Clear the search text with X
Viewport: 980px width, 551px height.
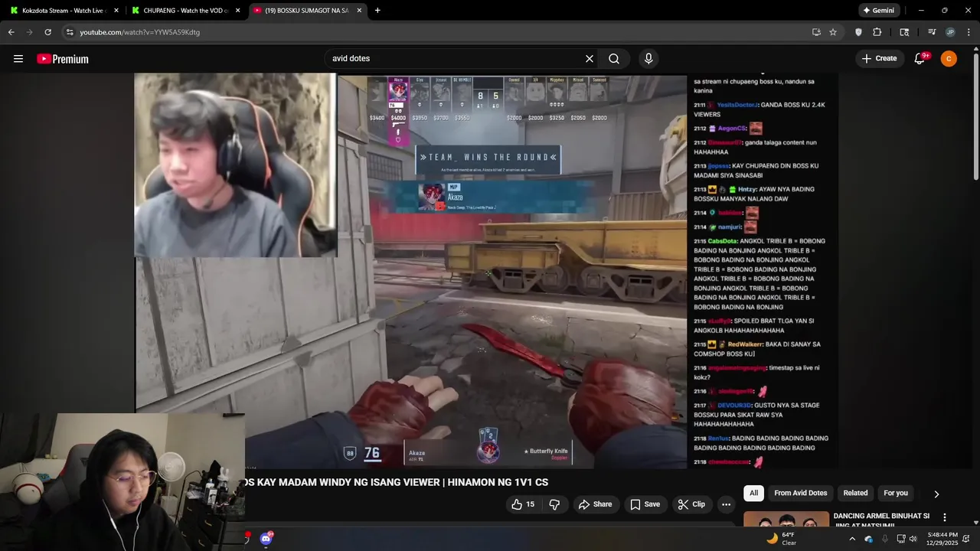(x=590, y=59)
